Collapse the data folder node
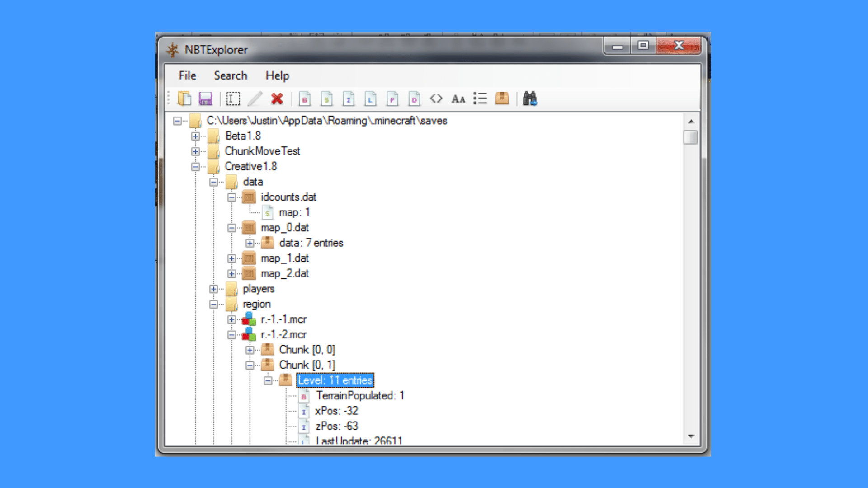 [213, 182]
